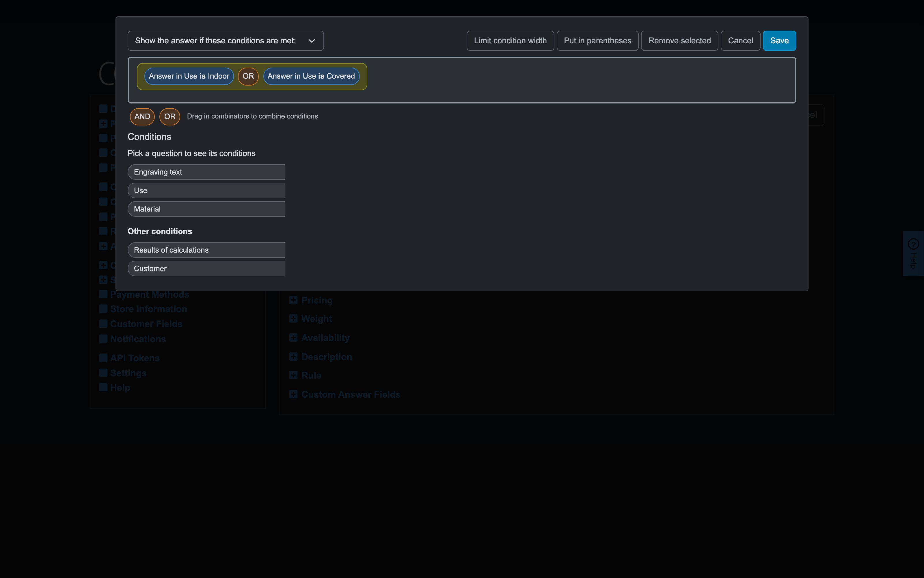Open API Tokens in background sidebar

(x=135, y=358)
